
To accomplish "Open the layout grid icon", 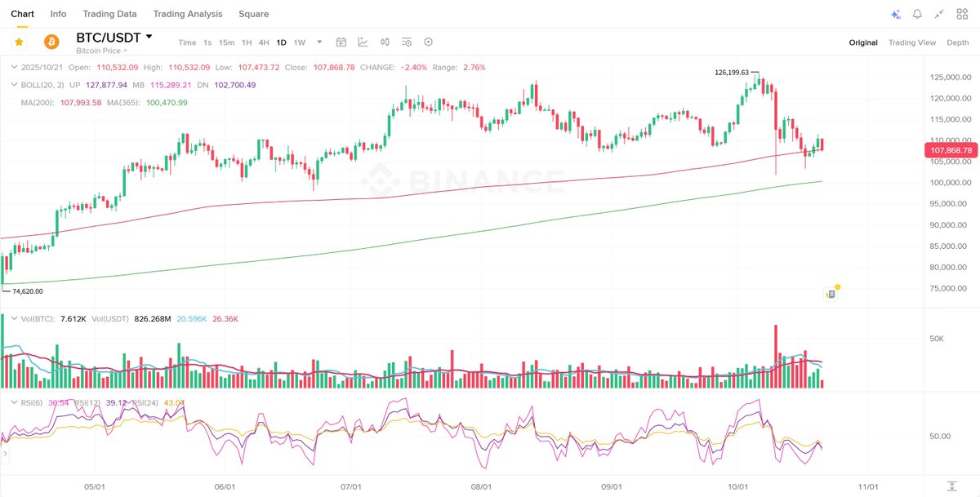I will click(961, 14).
